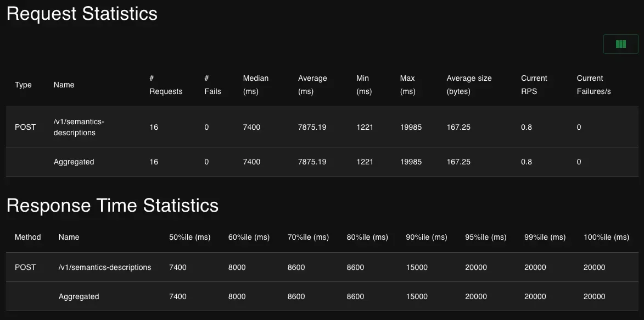The image size is (644, 320).
Task: Sort by the Type column header
Action: [23, 85]
